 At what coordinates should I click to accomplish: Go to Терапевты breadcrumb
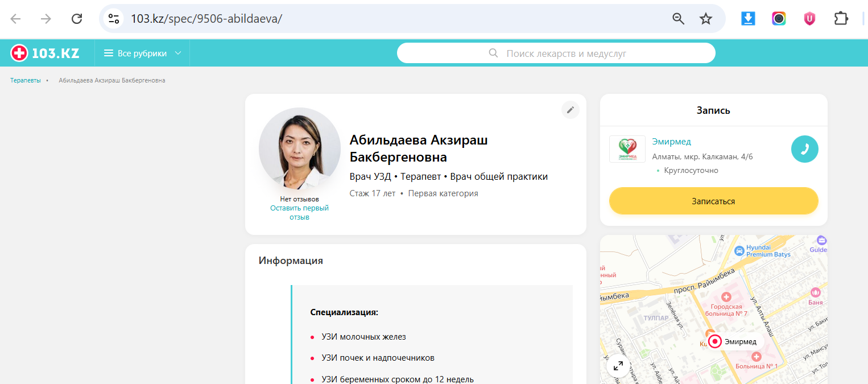(x=26, y=80)
